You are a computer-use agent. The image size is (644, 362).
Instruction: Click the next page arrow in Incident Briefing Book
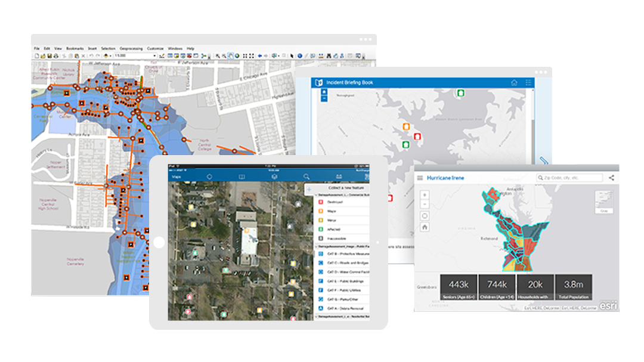click(544, 160)
